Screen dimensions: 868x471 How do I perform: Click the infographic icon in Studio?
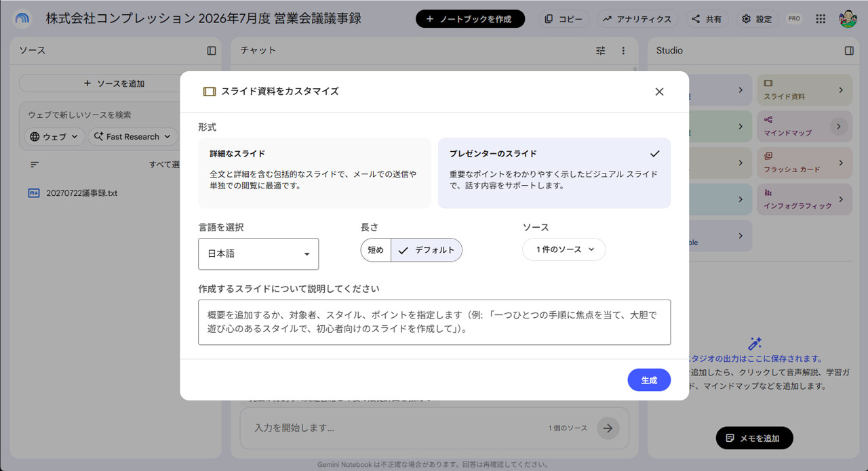768,192
